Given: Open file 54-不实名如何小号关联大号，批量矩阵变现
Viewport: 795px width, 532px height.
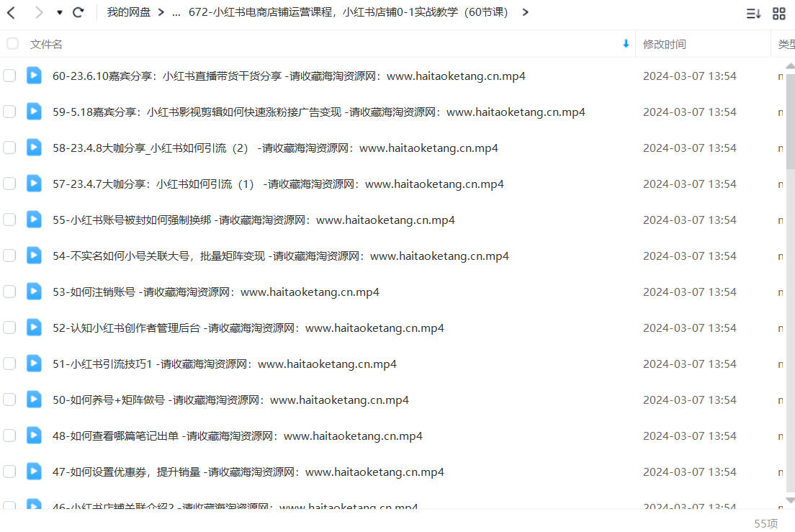Looking at the screenshot, I should [281, 256].
